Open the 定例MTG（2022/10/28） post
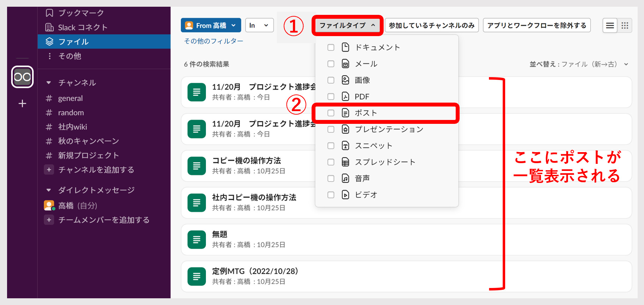This screenshot has height=305, width=644. (406, 276)
